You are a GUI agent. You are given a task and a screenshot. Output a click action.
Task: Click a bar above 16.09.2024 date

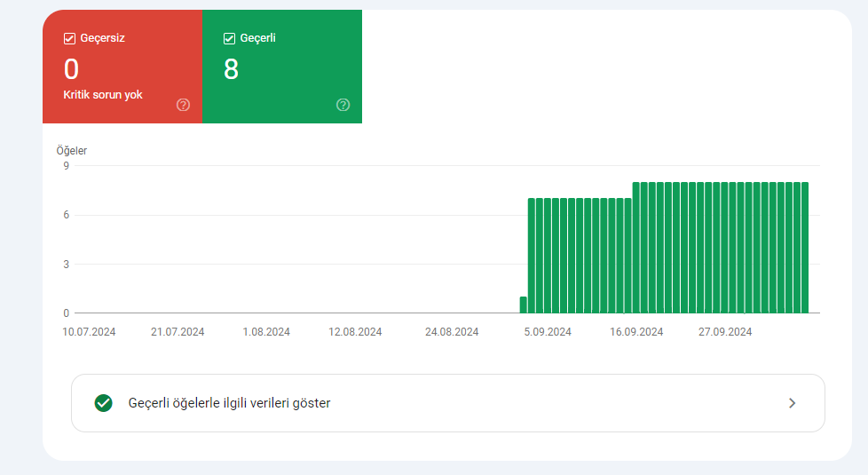pyautogui.click(x=636, y=248)
